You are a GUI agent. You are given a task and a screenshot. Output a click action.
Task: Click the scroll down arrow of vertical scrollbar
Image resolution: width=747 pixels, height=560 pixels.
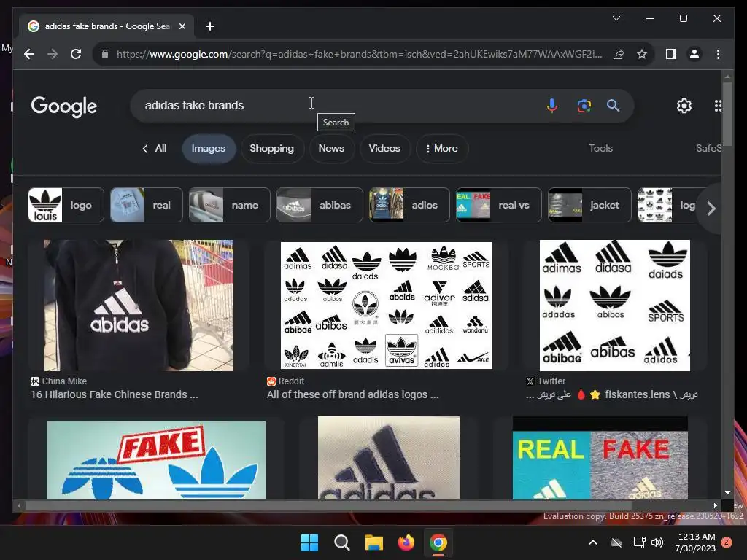click(727, 493)
